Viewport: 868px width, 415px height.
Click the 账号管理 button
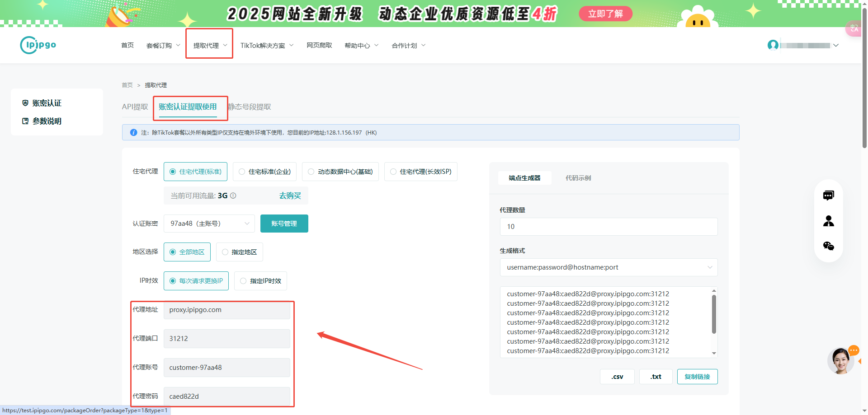pos(284,224)
